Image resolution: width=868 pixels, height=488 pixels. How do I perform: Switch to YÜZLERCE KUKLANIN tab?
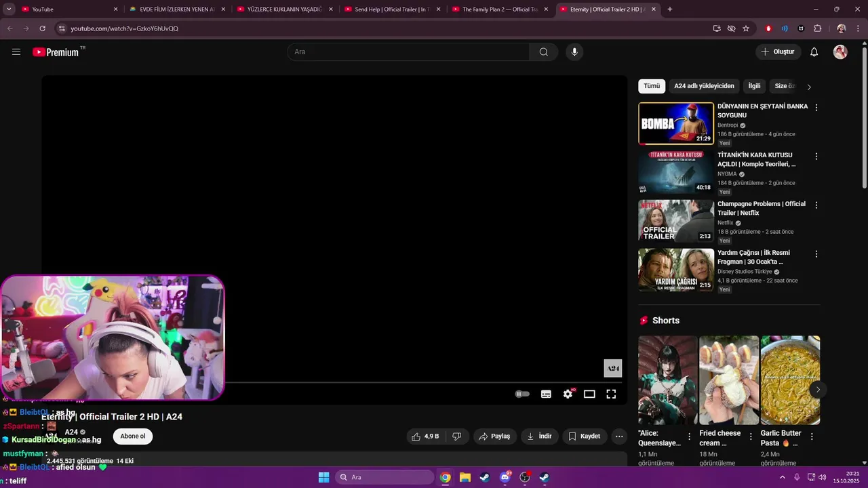pos(284,9)
